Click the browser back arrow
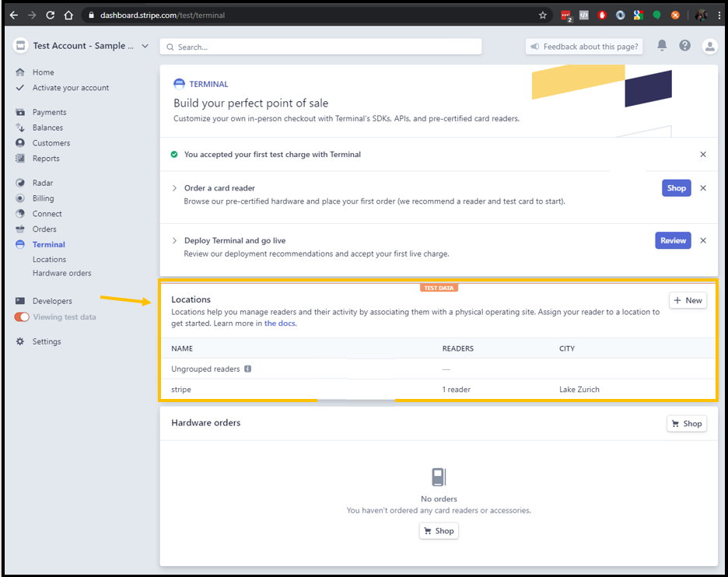Screen dimensions: 728x577 [14, 16]
